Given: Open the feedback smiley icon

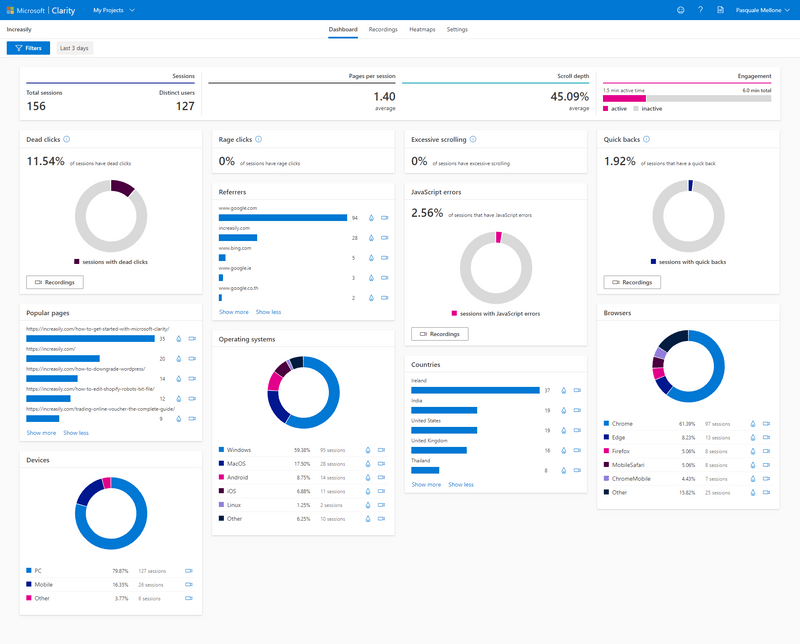Looking at the screenshot, I should click(x=681, y=10).
